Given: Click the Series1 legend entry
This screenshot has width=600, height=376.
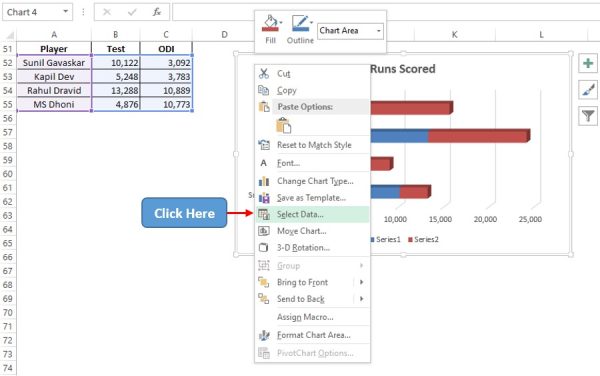Looking at the screenshot, I should [x=385, y=239].
